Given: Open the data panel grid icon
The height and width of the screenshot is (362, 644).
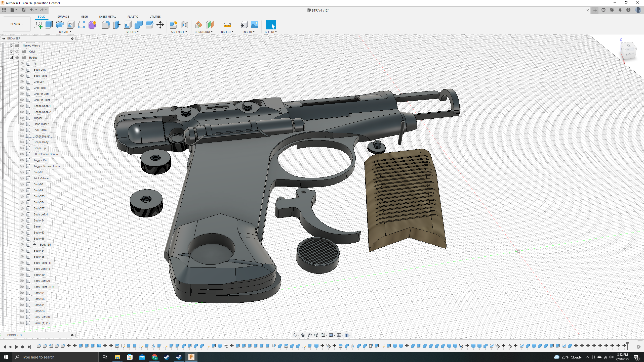Looking at the screenshot, I should click(x=4, y=10).
